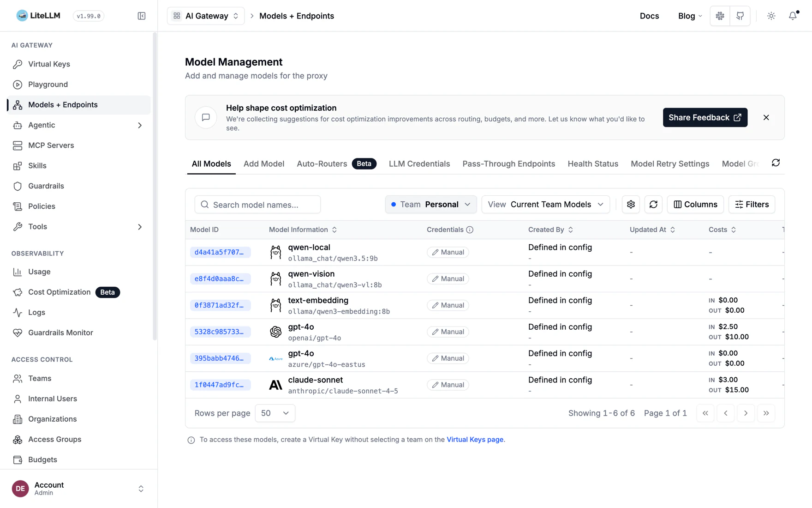Change rows per page dropdown
This screenshot has height=508, width=812.
click(275, 413)
